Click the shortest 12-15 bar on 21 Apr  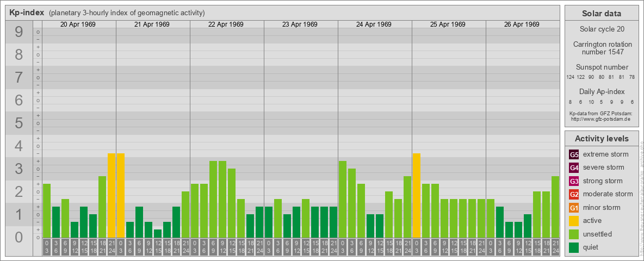[x=158, y=233]
